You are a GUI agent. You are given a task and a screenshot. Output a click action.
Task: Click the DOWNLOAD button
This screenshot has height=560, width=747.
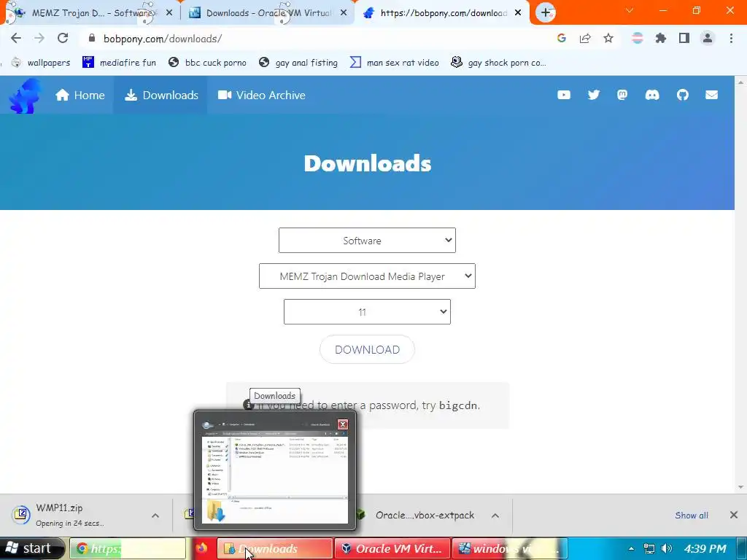point(367,349)
